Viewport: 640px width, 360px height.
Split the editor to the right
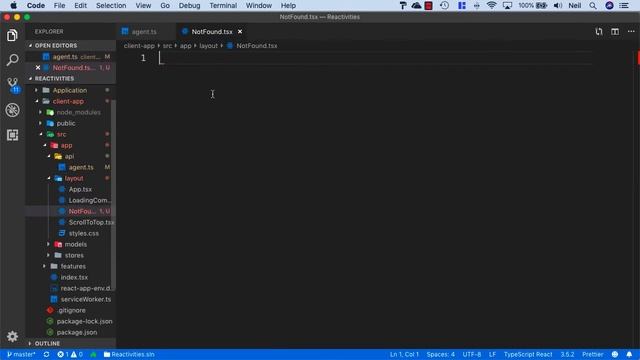pyautogui.click(x=615, y=31)
